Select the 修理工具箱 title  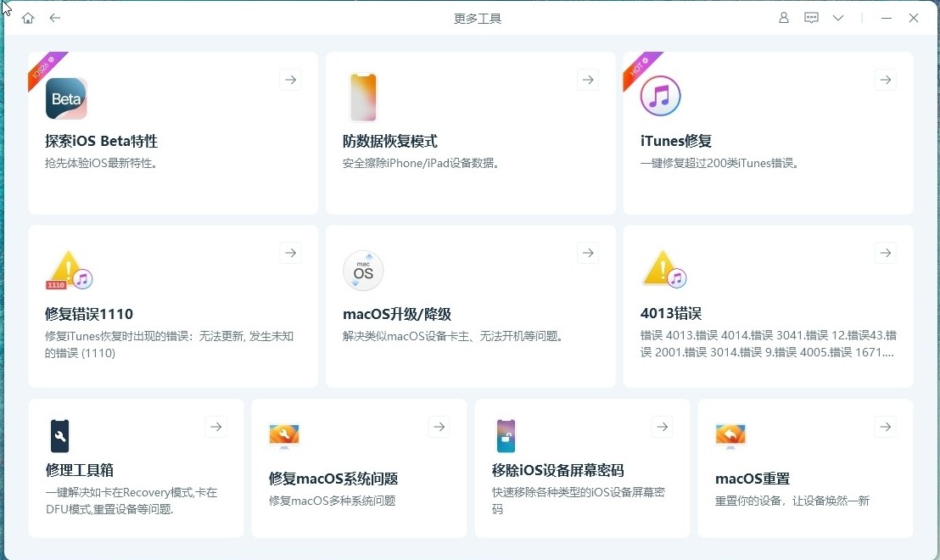click(79, 470)
